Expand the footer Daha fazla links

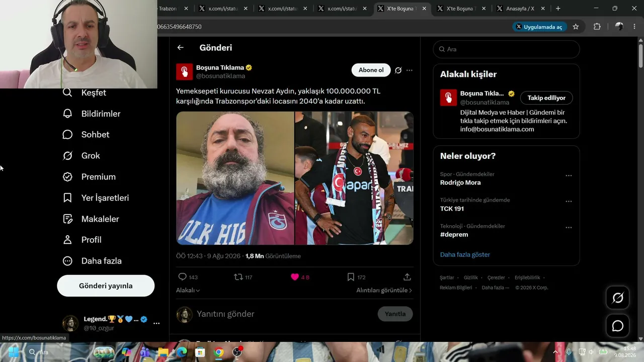[x=496, y=288]
